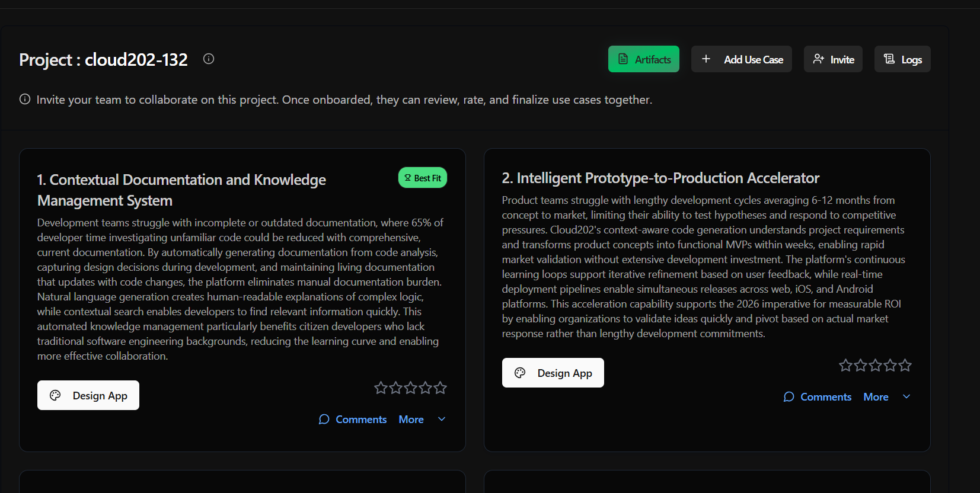Give Contextual Documentation card three stars

coord(410,388)
